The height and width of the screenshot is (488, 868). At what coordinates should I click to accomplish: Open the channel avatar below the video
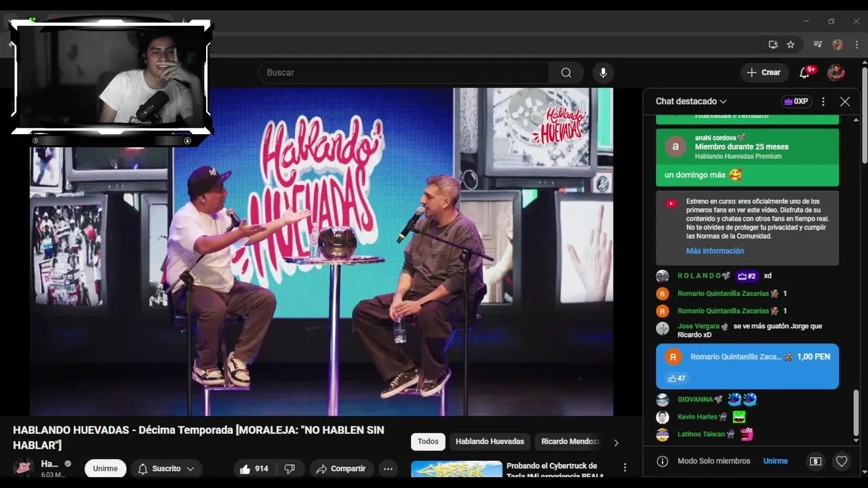pyautogui.click(x=24, y=468)
